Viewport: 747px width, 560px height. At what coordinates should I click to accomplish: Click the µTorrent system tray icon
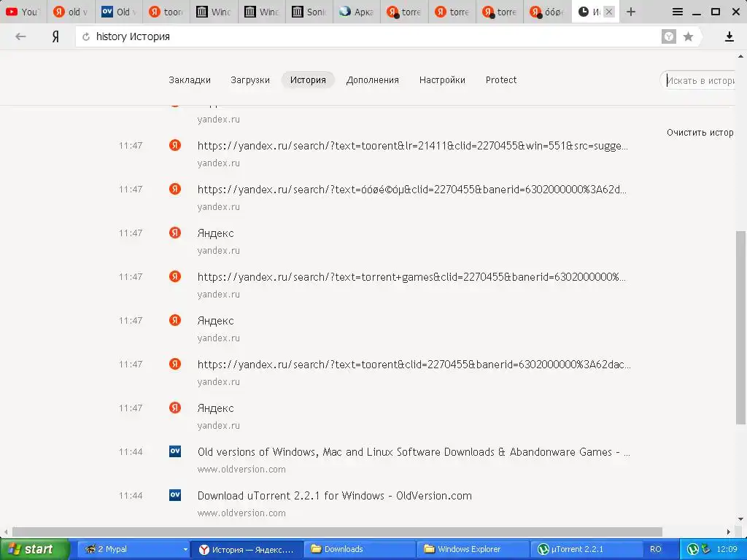coord(693,550)
